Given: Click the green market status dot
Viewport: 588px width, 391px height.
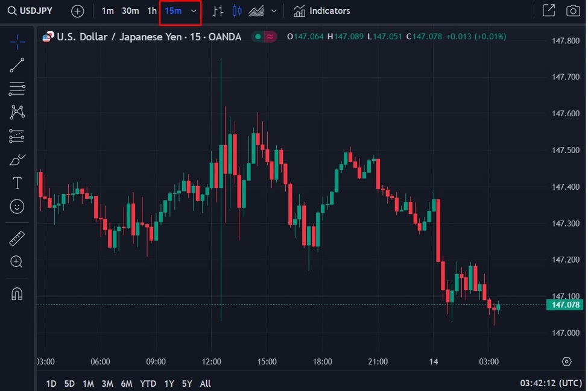Looking at the screenshot, I should pyautogui.click(x=258, y=37).
